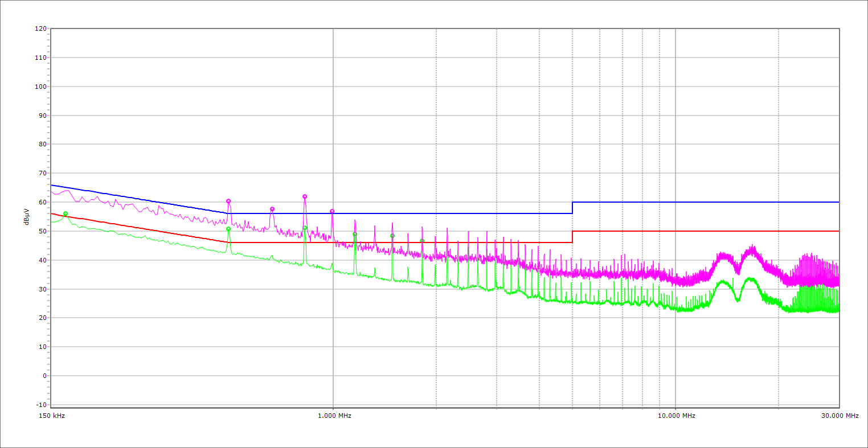Click green marker beneath the tallest magenta peak

(x=305, y=228)
